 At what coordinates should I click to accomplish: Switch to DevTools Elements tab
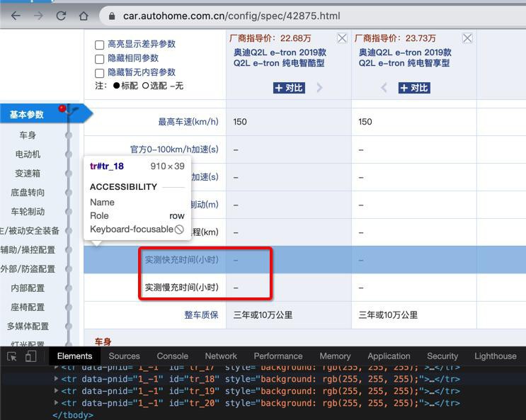[74, 356]
